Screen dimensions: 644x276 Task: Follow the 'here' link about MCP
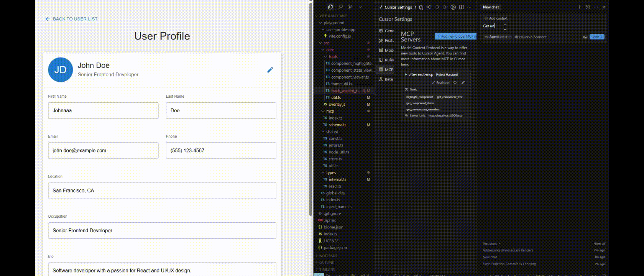[x=404, y=64]
